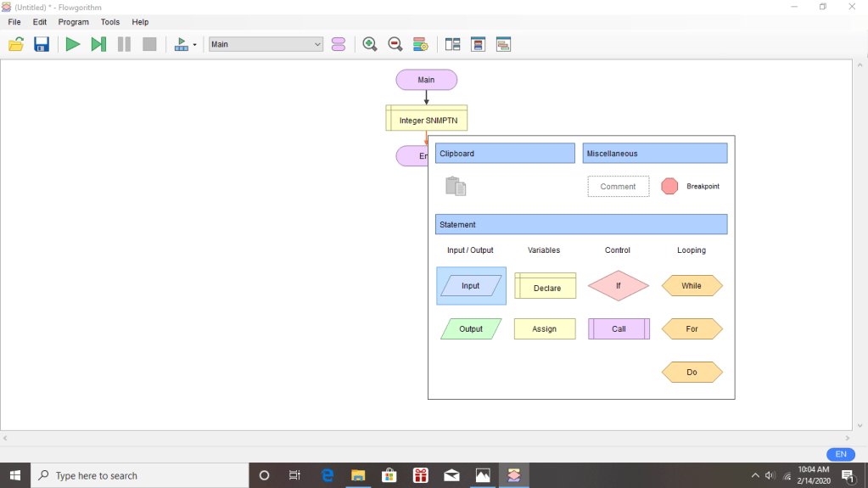Expand the Main function dropdown
This screenshot has height=488, width=868.
(x=317, y=44)
